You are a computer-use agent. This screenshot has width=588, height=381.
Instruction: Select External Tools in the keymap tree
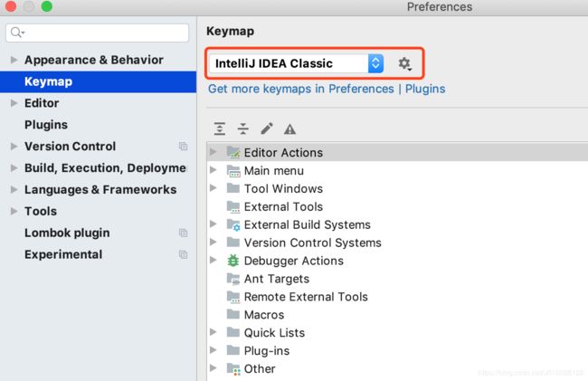(283, 206)
